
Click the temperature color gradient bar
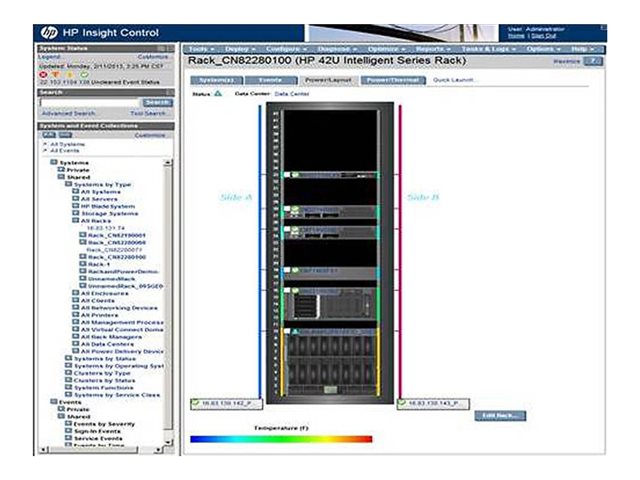tap(281, 439)
